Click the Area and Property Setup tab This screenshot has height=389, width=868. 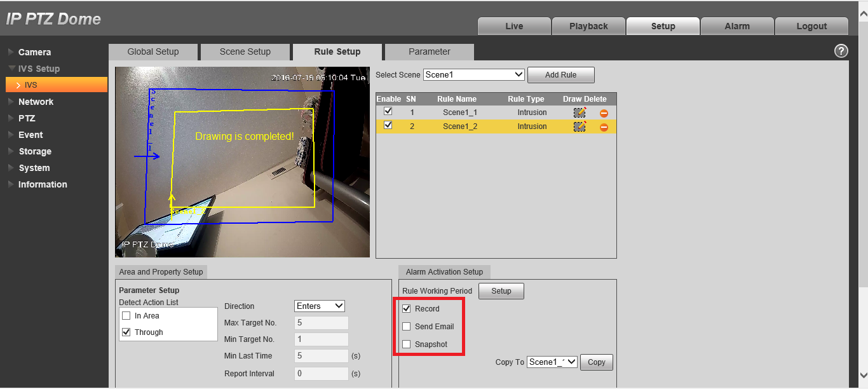161,272
